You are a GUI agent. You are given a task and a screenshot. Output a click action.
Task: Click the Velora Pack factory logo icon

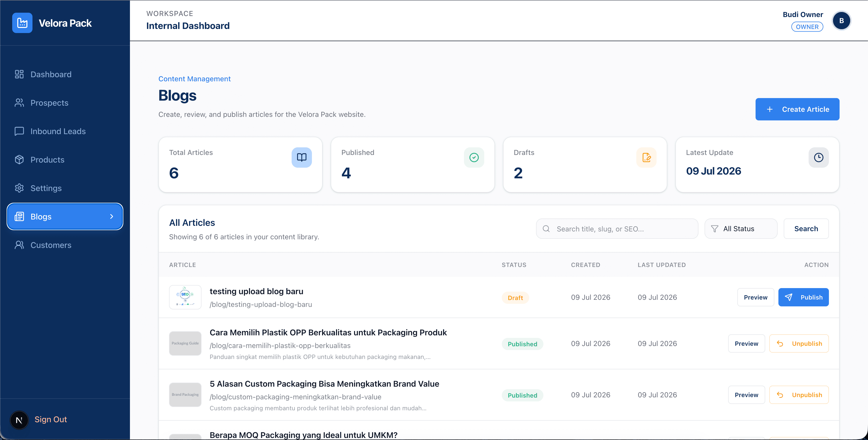coord(22,23)
